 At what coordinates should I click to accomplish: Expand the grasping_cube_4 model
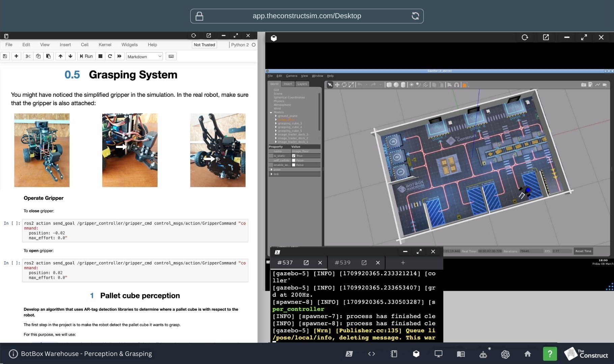pos(276,127)
